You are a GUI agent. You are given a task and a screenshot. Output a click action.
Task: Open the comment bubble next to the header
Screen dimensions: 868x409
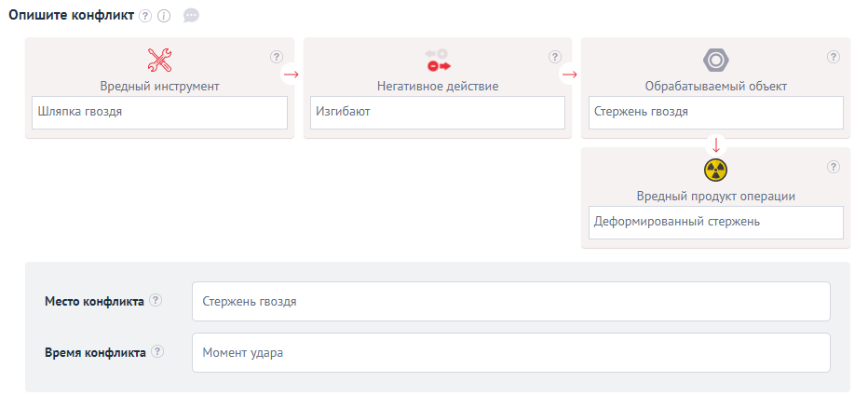(x=191, y=16)
